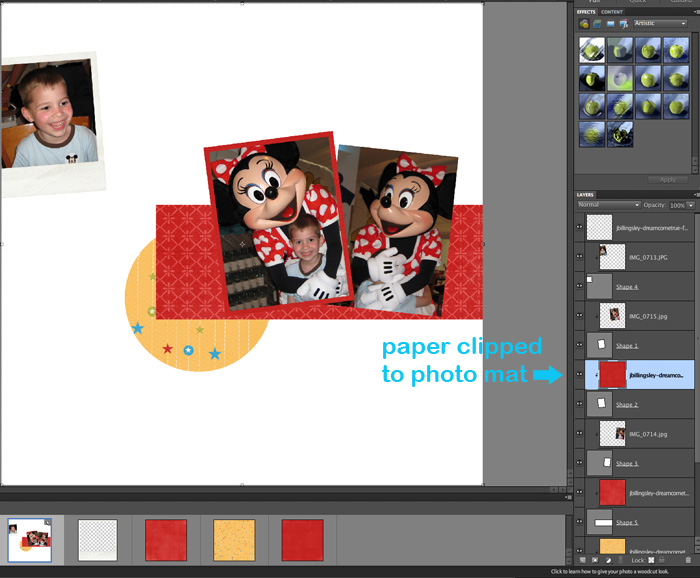Screen dimensions: 700x578
Task: Click the red-matted Minnie photo on canvas
Action: (x=279, y=221)
